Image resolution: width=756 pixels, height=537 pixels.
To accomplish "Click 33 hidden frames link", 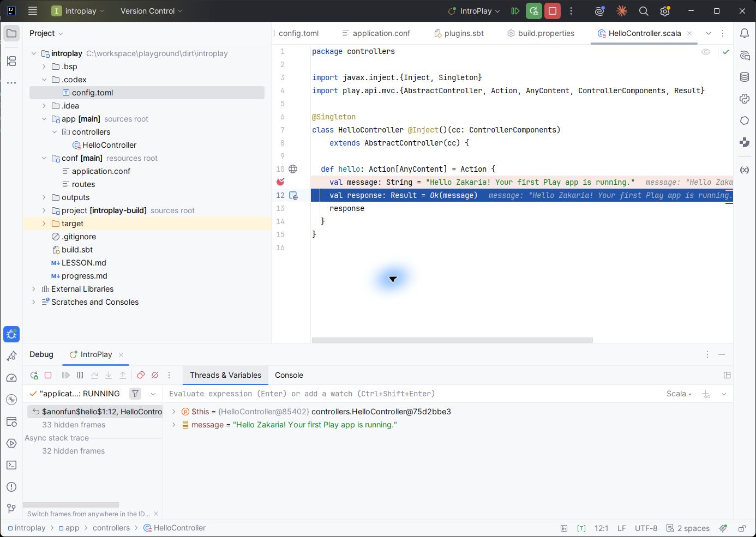I will click(74, 425).
